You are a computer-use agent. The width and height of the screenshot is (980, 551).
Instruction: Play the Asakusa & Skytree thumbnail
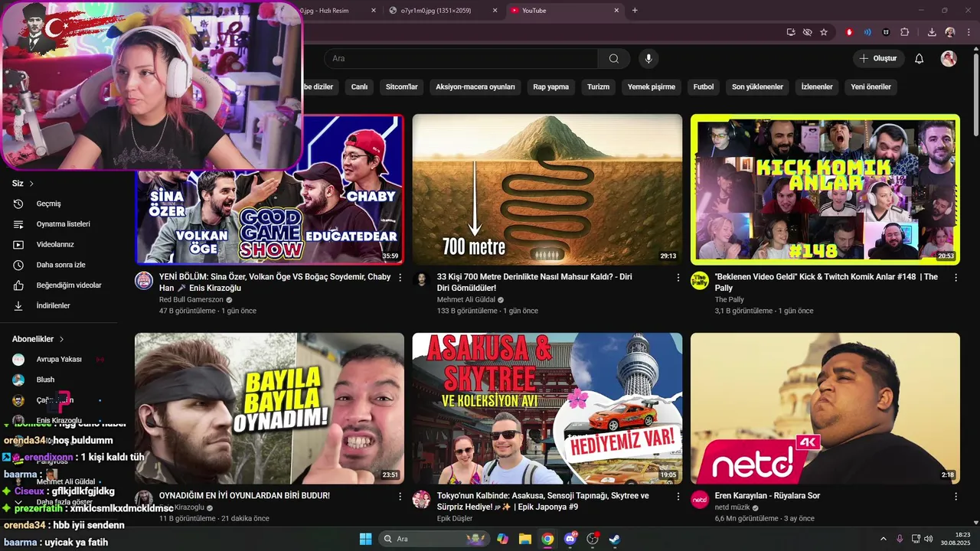[547, 408]
